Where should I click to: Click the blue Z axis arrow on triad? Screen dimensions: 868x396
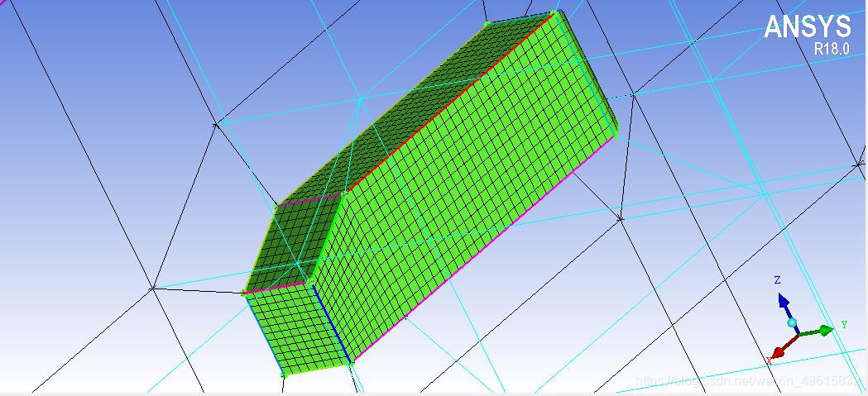tap(784, 302)
